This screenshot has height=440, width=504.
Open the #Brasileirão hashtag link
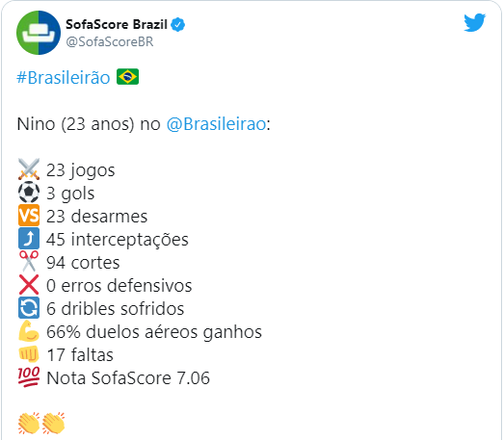pyautogui.click(x=64, y=78)
